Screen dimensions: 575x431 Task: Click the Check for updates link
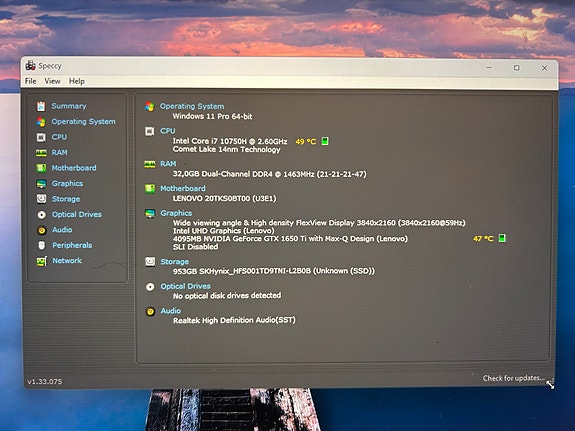pos(514,378)
